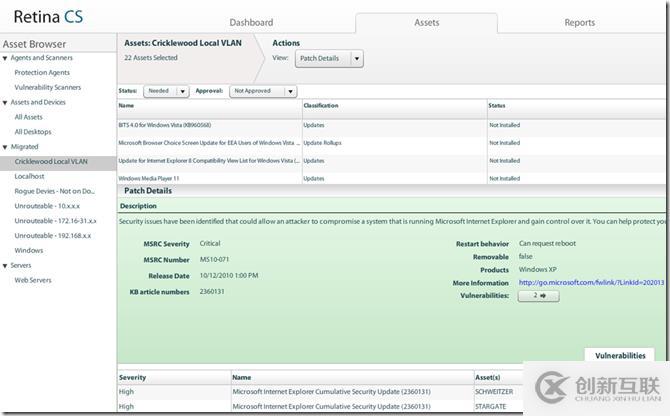The image size is (670, 416).
Task: Collapse the Migrated group
Action: pos(5,147)
